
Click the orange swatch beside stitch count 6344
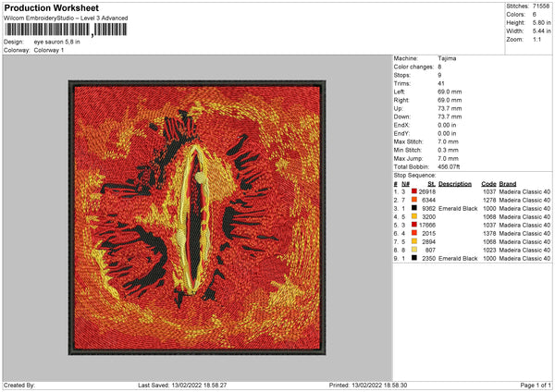pos(414,200)
